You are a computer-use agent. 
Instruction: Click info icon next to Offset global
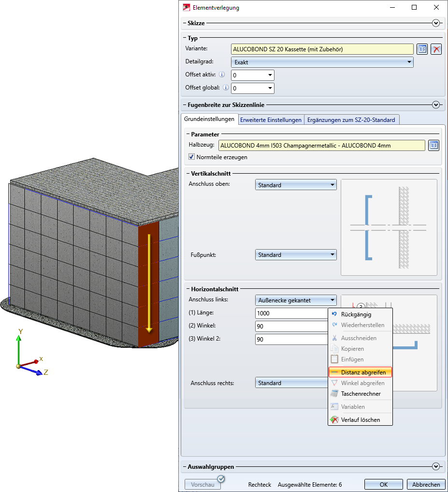(225, 88)
